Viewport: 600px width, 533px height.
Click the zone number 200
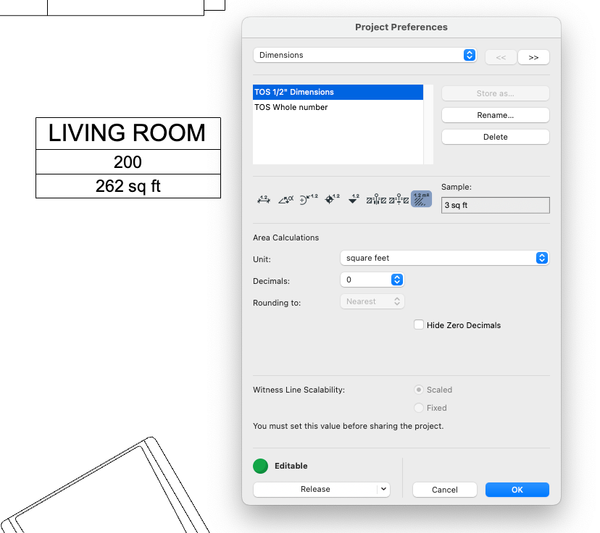127,162
